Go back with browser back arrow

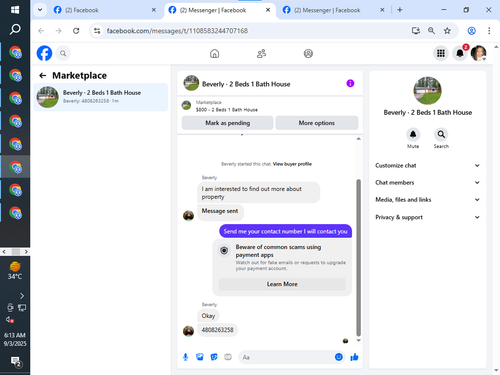coord(41,31)
